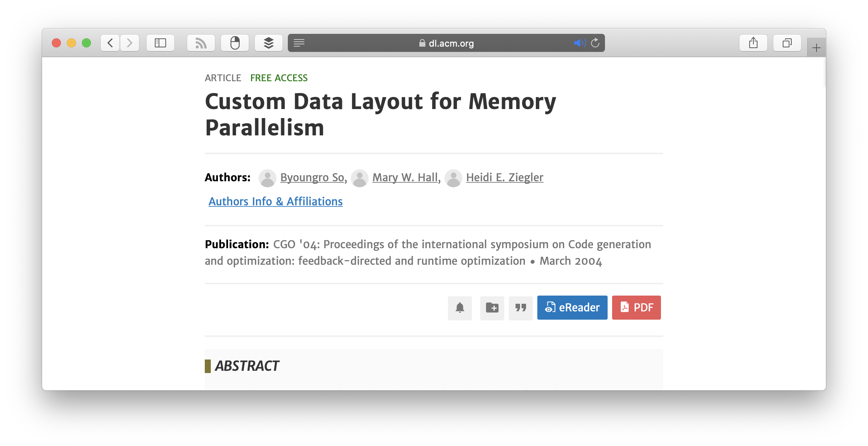This screenshot has width=868, height=446.
Task: Mute tab audio speaker icon
Action: tap(579, 43)
